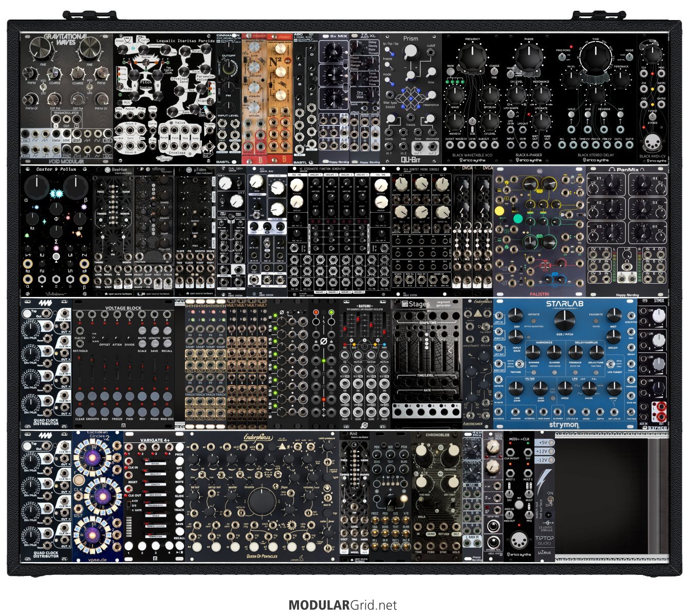Click the RND SEQ button on Voltage Block
The height and width of the screenshot is (616, 686).
pyautogui.click(x=167, y=412)
